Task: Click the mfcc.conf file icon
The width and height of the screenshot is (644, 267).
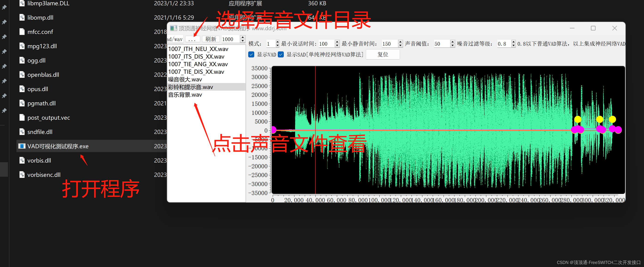Action: pos(22,32)
